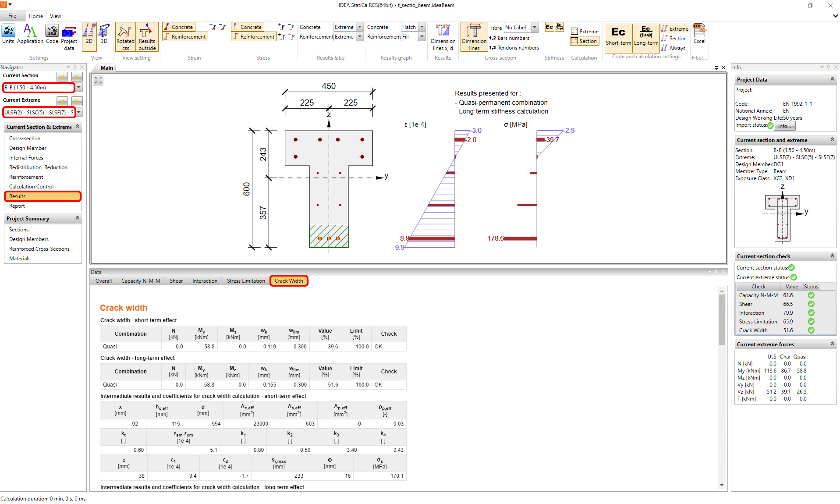This screenshot has width=840, height=504.
Task: Open the Fibre No Label dropdown
Action: [535, 28]
